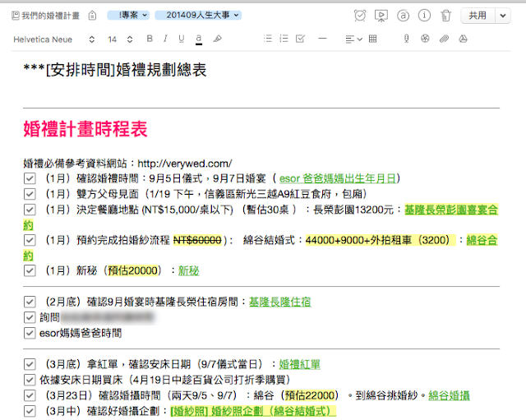Insert a bulleted list
This screenshot has width=526, height=420.
[x=268, y=39]
